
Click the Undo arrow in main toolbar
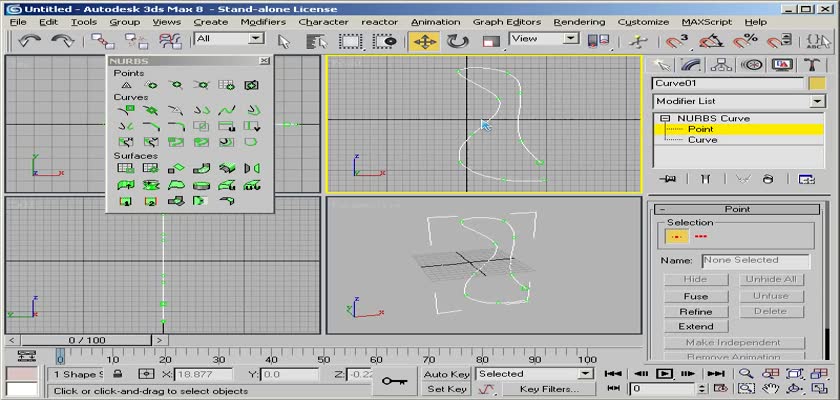point(29,41)
